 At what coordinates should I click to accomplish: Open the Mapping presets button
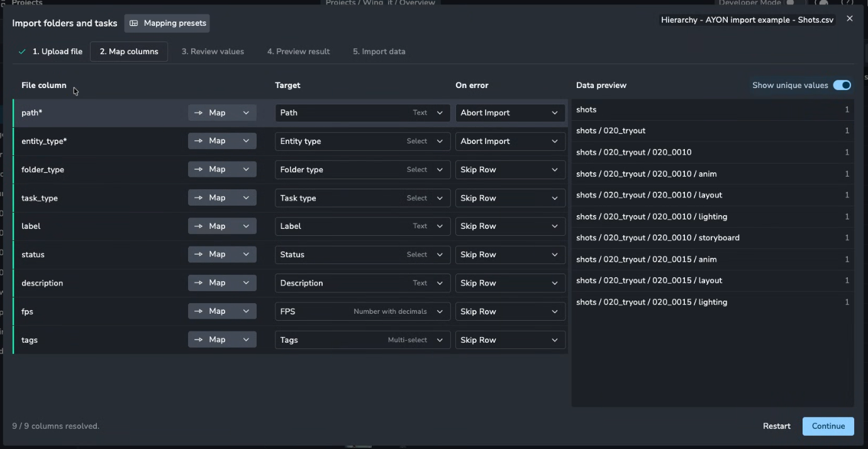coord(167,23)
